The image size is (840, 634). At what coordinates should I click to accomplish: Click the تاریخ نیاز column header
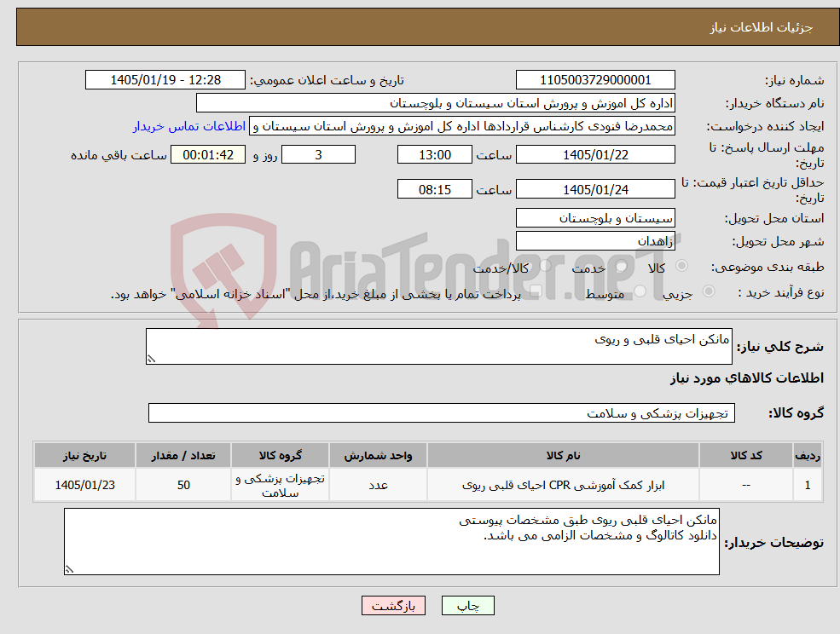[84, 456]
